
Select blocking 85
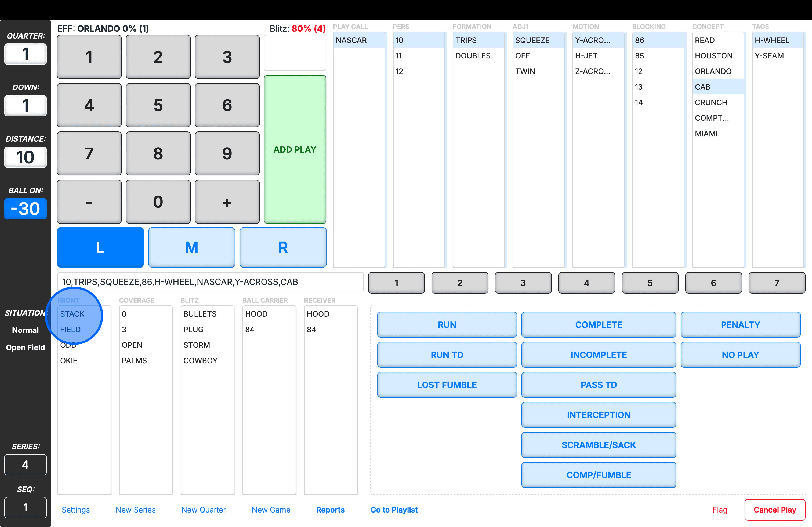658,56
